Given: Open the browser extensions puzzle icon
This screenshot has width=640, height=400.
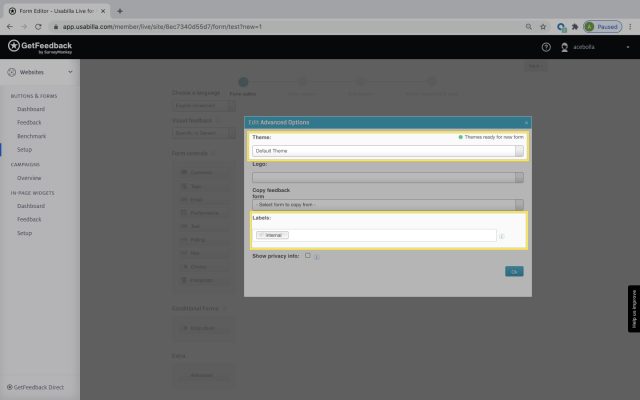Looking at the screenshot, I should [x=575, y=27].
